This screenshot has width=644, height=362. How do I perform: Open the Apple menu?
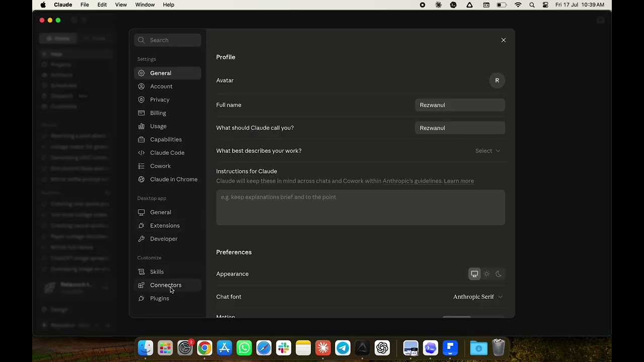click(43, 5)
